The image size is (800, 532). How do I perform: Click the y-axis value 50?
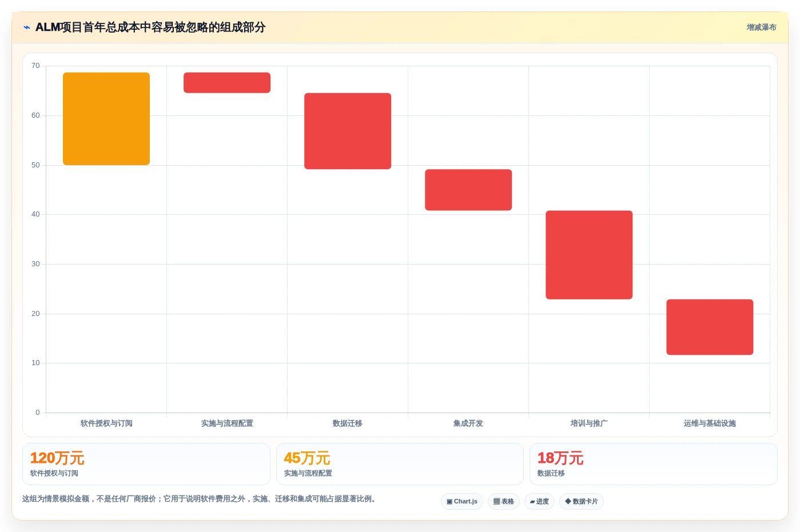pyautogui.click(x=35, y=165)
